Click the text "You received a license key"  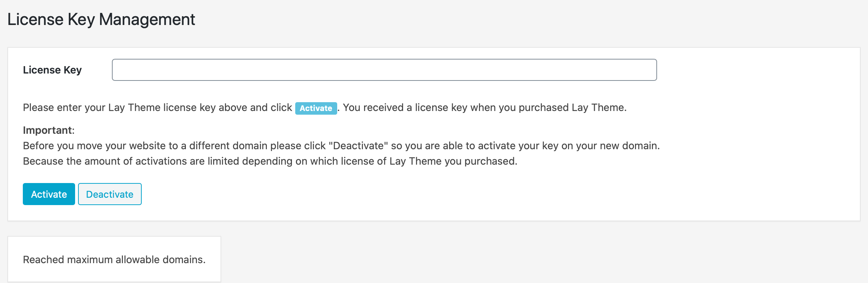tap(405, 107)
